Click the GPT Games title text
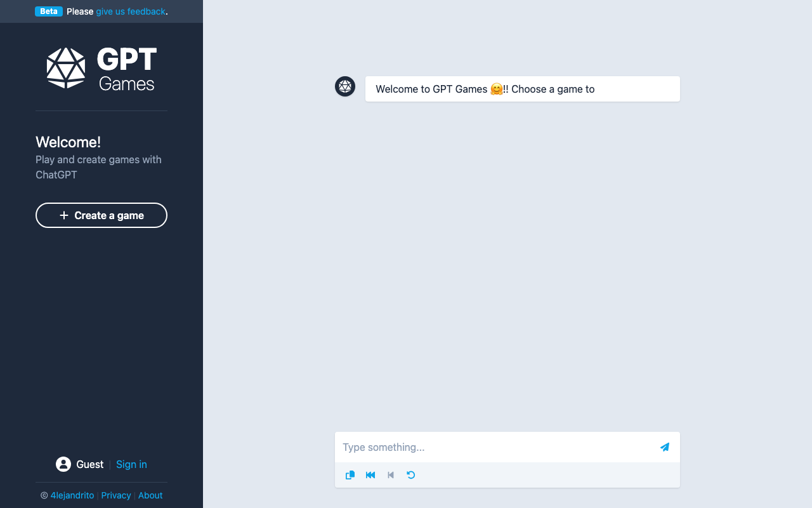Image resolution: width=812 pixels, height=508 pixels. [x=127, y=69]
